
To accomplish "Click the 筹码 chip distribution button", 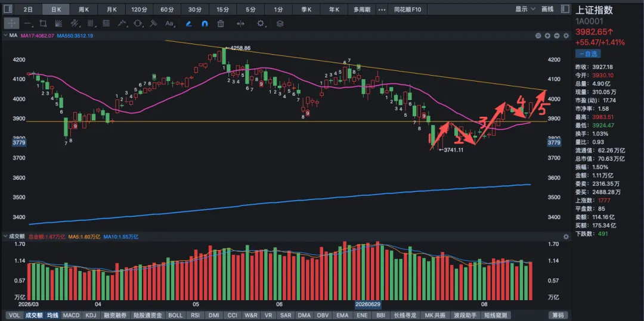I will (559, 315).
